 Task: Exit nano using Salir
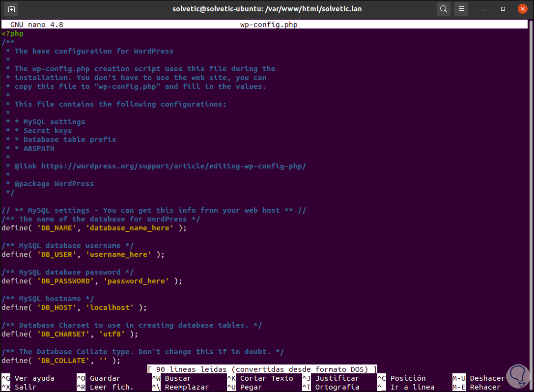[25, 387]
